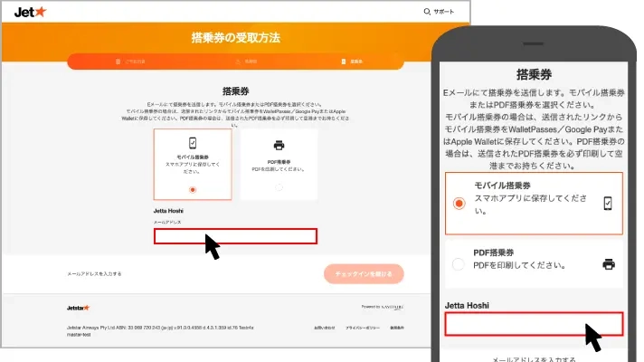Click the Jetstar logo in header
This screenshot has width=644, height=362.
tap(31, 12)
